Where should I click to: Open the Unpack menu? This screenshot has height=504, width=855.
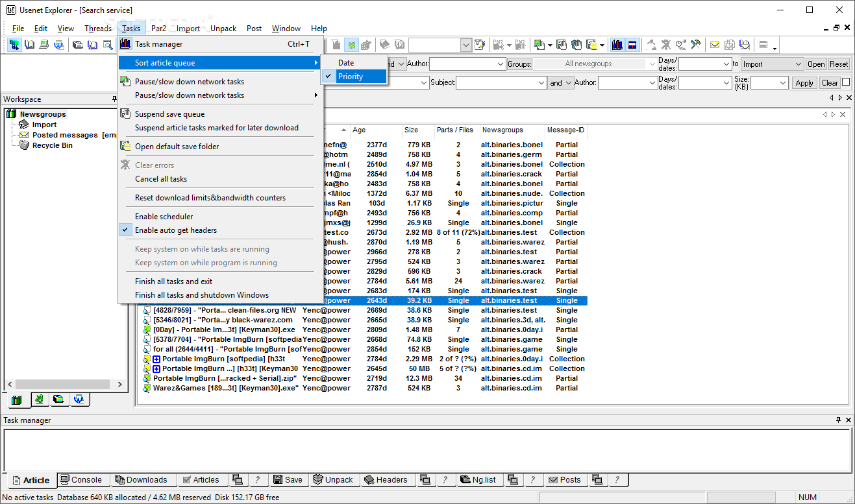pyautogui.click(x=223, y=28)
